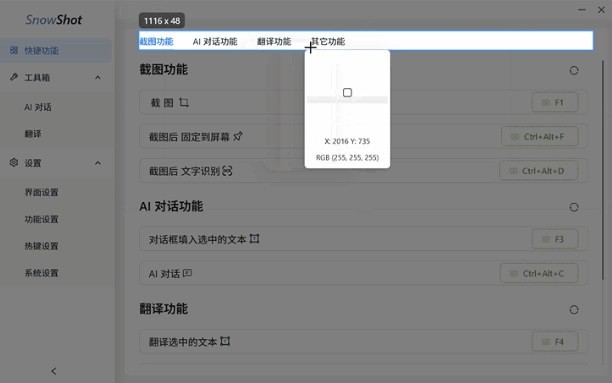Reset the AI 对话功能 section hotkeys

tap(574, 207)
